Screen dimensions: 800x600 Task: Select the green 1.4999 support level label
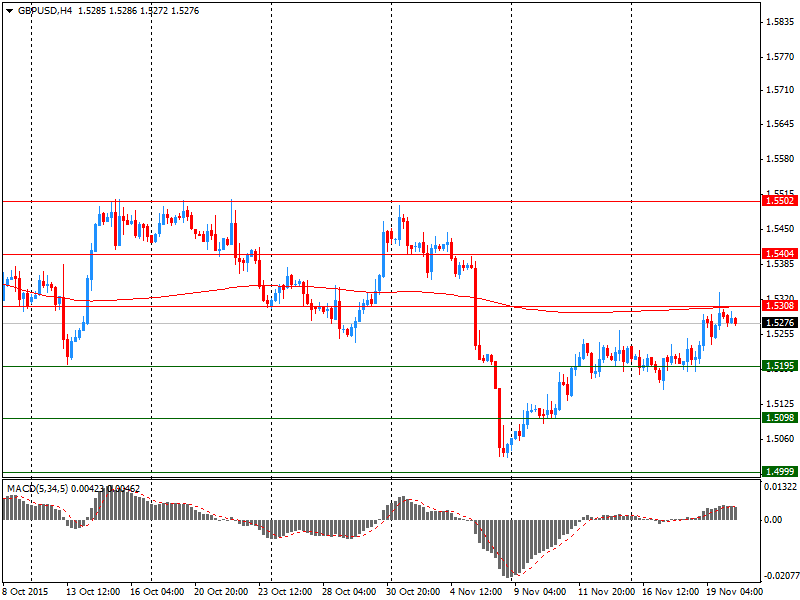[780, 471]
